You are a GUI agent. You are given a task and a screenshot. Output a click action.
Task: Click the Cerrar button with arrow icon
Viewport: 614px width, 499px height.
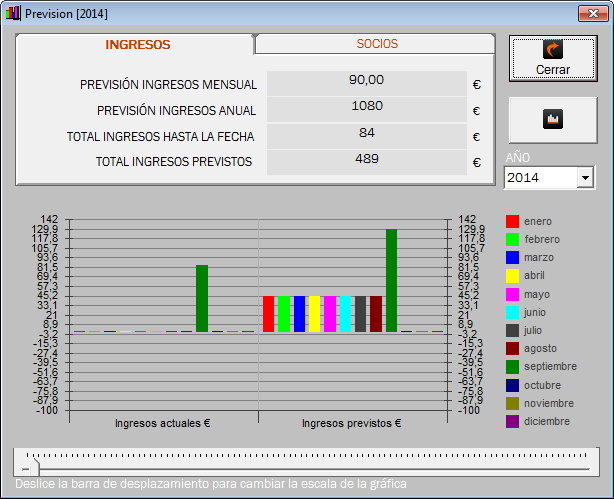click(x=553, y=58)
